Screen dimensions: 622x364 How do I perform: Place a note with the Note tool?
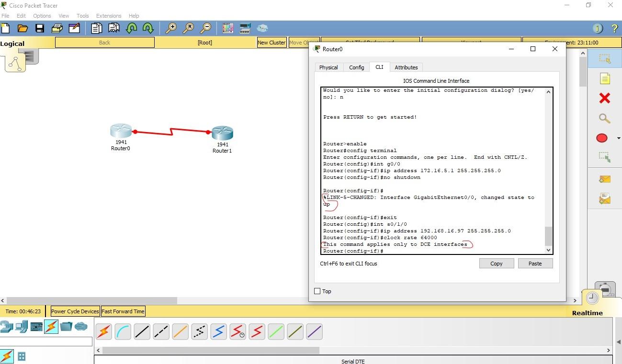pos(604,78)
